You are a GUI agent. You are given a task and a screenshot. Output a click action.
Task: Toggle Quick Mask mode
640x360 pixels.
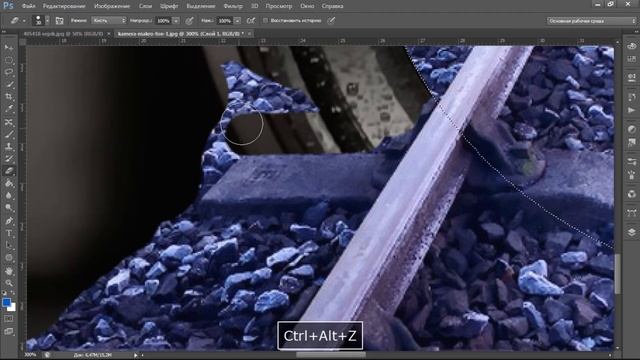click(9, 319)
